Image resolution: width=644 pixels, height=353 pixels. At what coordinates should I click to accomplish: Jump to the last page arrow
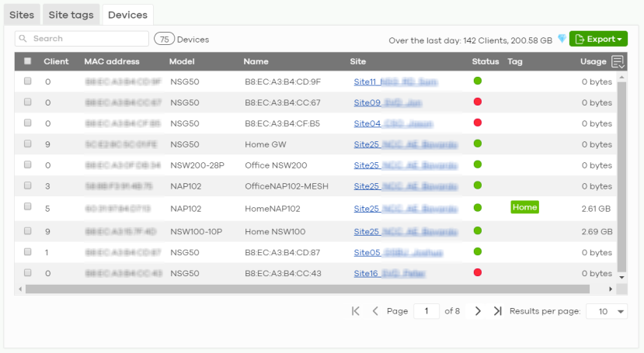point(497,311)
